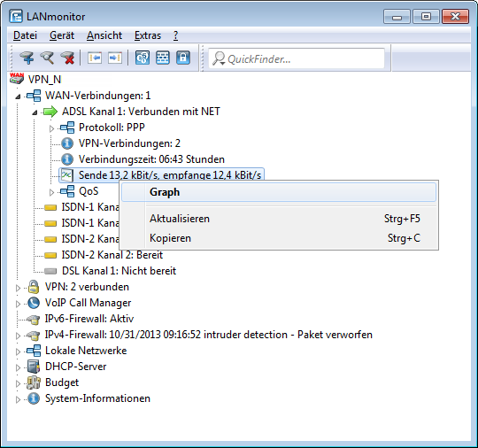Expand the VPN: 2 verbunden node
The width and height of the screenshot is (478, 448).
[18, 288]
